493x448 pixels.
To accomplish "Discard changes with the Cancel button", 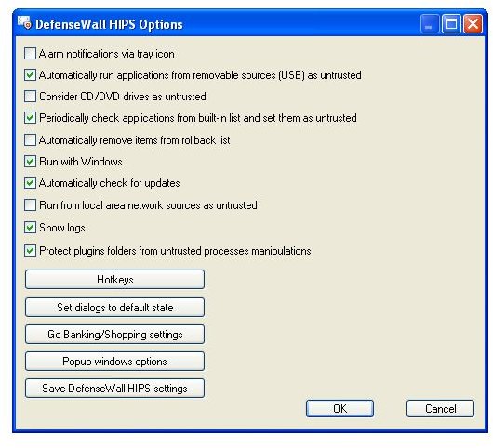I will pos(440,409).
